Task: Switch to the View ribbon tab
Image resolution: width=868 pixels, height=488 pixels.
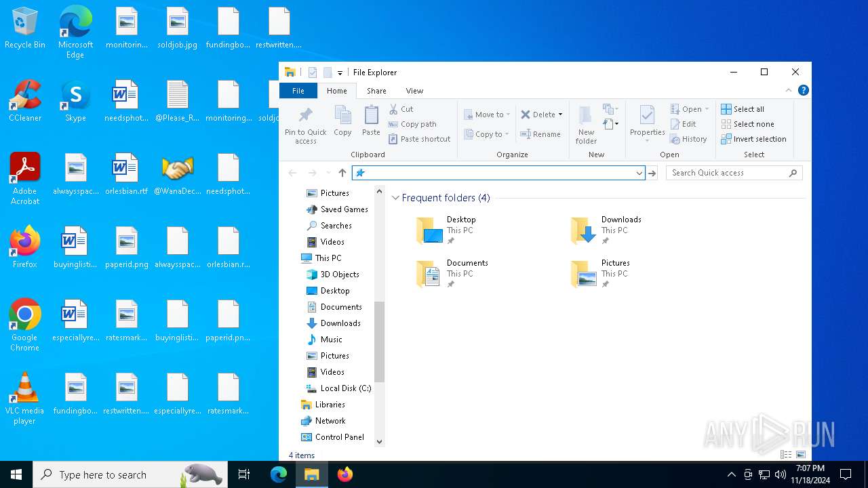Action: tap(414, 91)
